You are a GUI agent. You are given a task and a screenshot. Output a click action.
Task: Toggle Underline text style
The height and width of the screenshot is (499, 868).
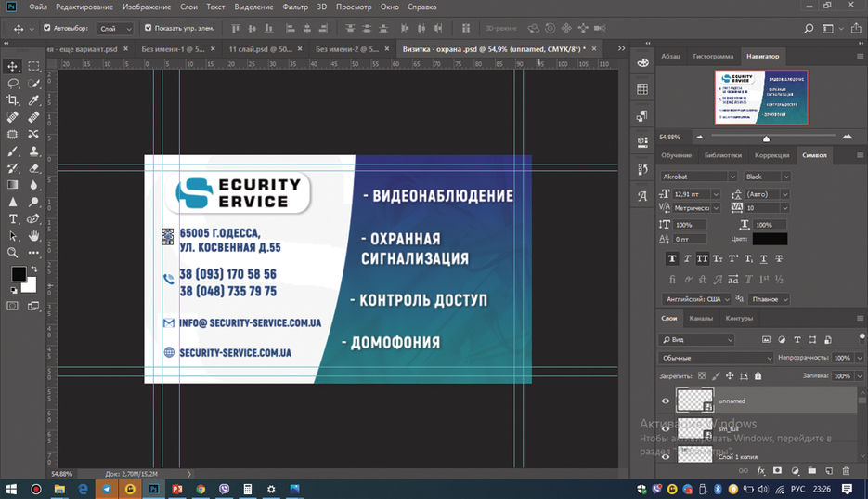tap(763, 258)
